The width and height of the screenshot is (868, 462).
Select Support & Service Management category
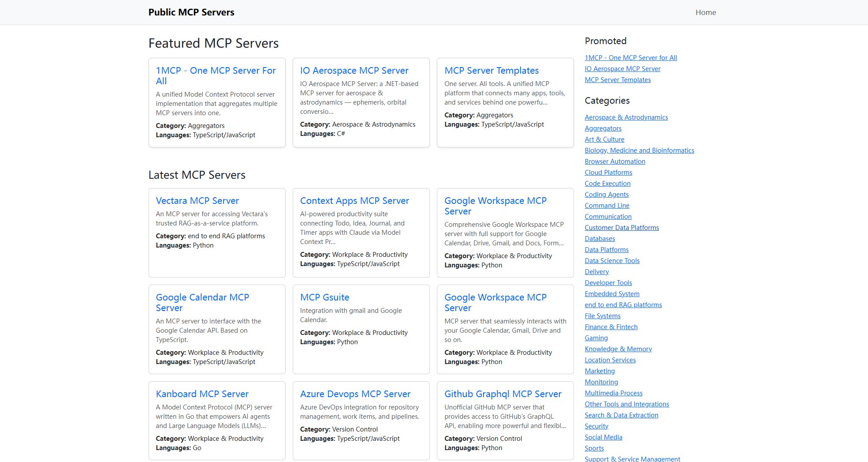pyautogui.click(x=632, y=459)
